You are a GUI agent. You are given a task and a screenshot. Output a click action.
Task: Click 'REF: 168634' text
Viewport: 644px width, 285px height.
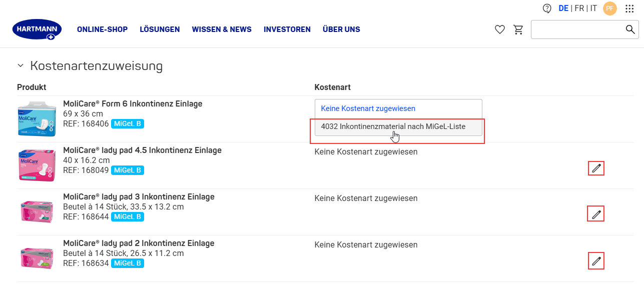coord(86,263)
